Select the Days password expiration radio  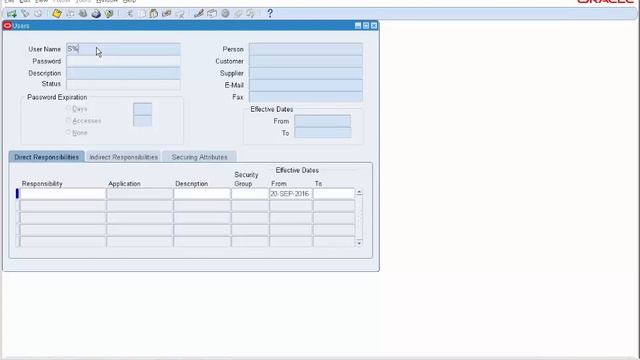click(68, 109)
